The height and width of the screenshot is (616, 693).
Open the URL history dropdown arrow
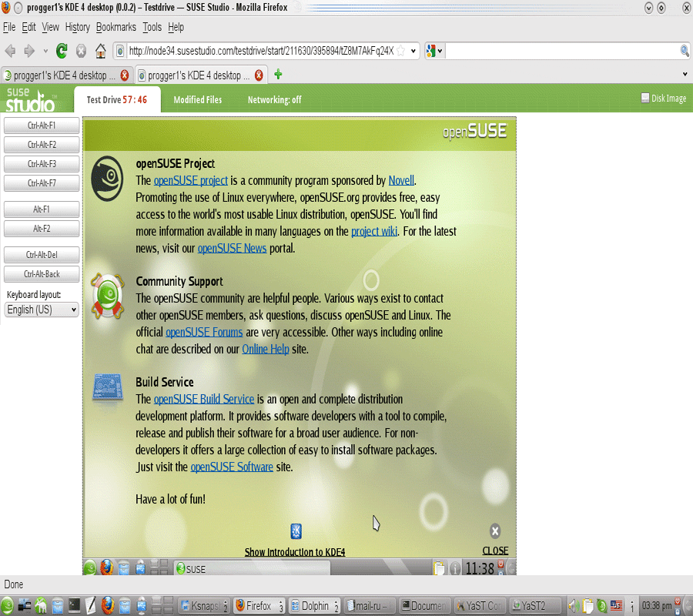click(x=413, y=51)
